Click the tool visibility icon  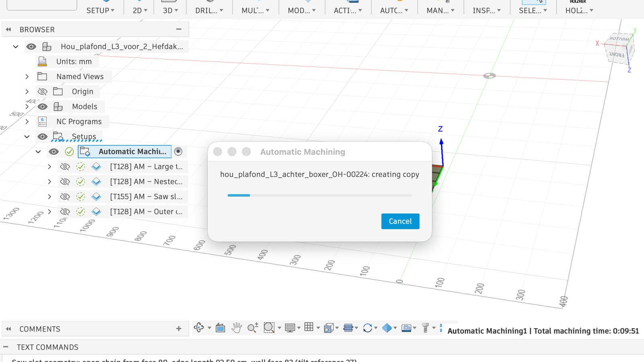coord(425,328)
